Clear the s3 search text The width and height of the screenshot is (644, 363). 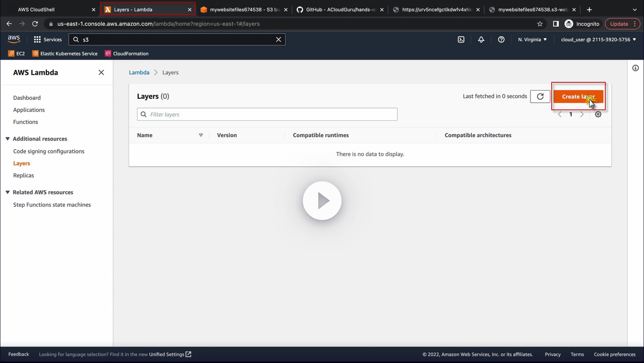point(278,39)
